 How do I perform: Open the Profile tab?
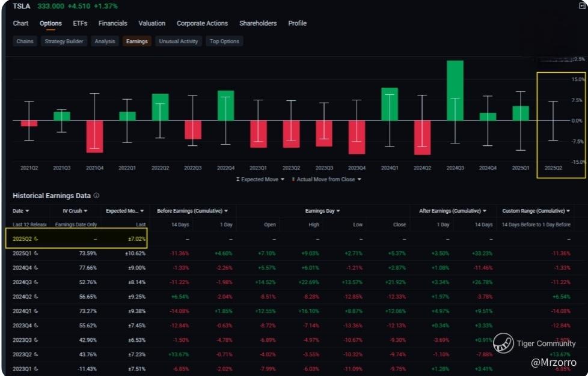[298, 23]
